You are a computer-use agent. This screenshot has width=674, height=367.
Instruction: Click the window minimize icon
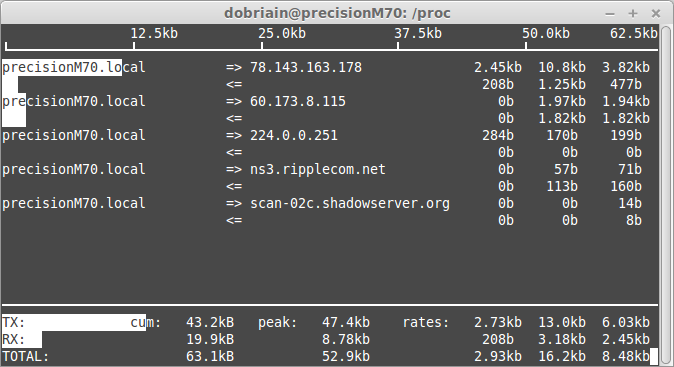point(610,14)
